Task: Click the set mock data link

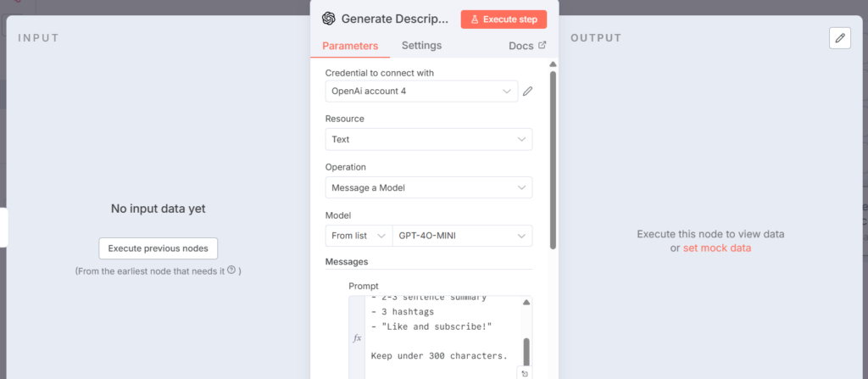Action: [716, 248]
